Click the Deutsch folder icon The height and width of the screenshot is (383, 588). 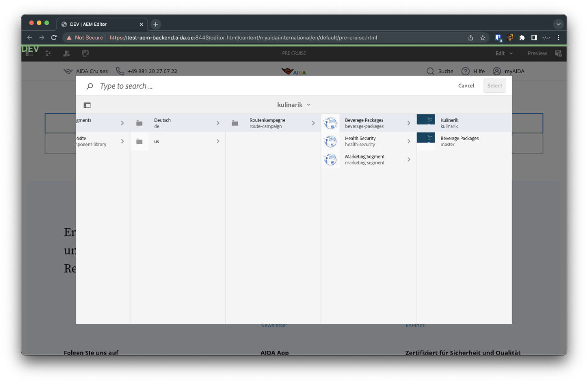point(139,123)
